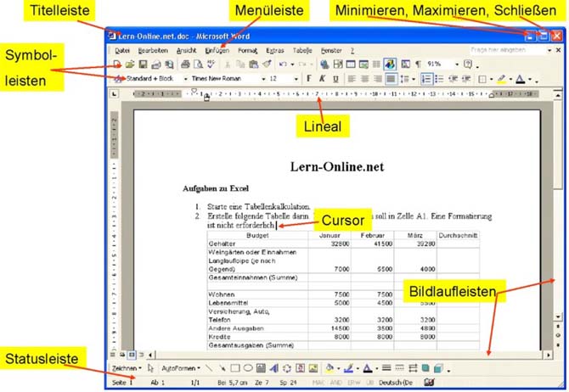Click the Undo arrow icon
This screenshot has height=392, width=569.
coord(283,64)
